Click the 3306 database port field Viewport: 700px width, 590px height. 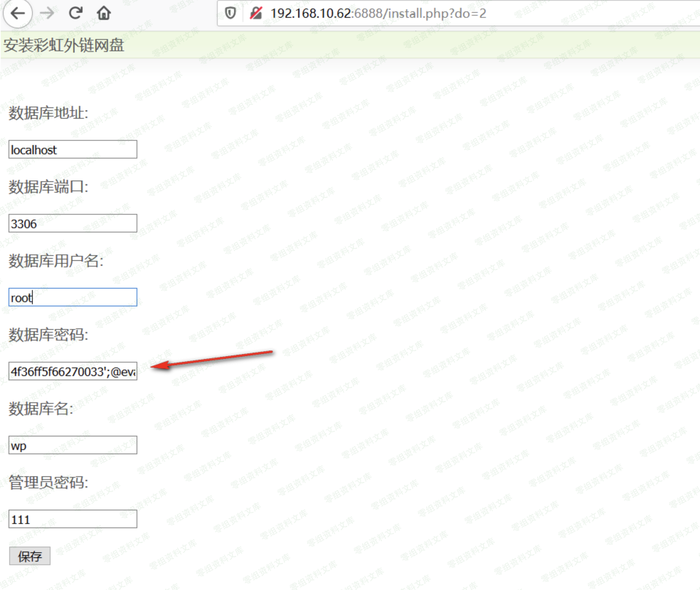[73, 224]
